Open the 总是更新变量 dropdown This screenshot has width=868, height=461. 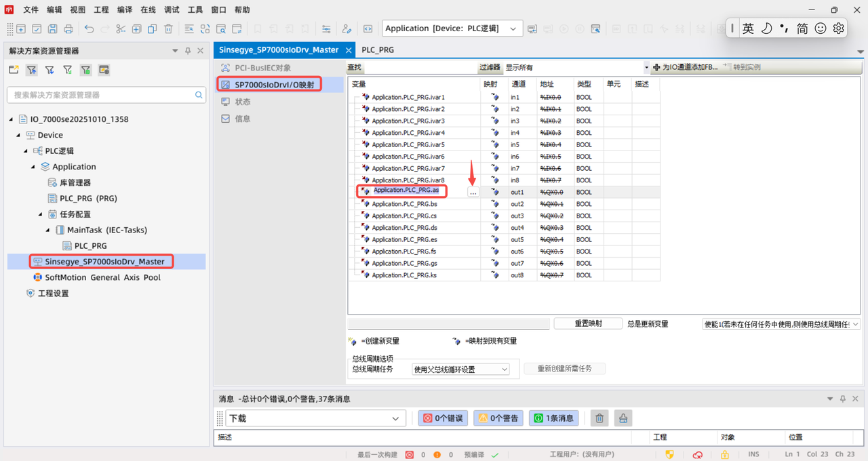click(781, 324)
